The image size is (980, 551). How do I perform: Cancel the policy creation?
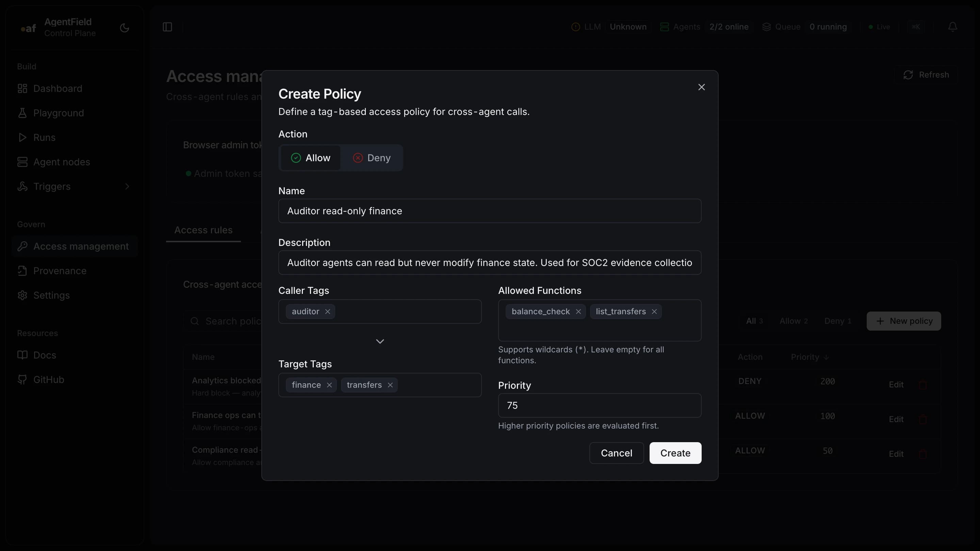point(616,453)
